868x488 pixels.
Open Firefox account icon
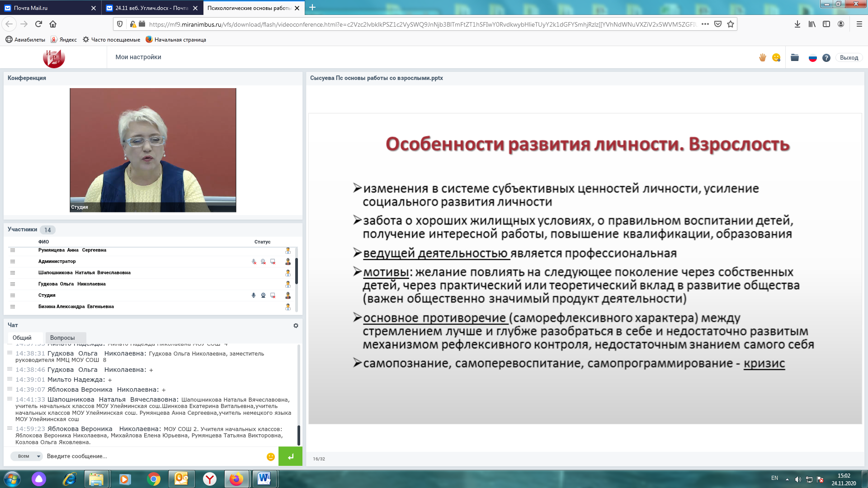click(x=841, y=24)
